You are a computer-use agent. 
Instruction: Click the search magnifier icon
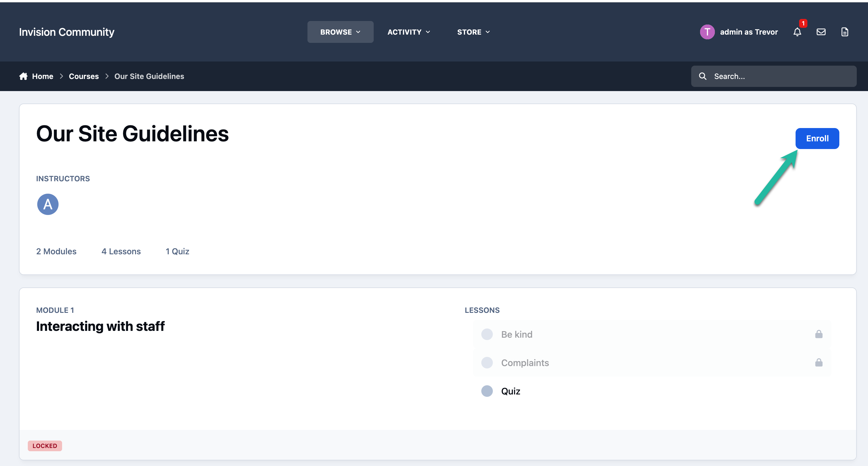(702, 76)
